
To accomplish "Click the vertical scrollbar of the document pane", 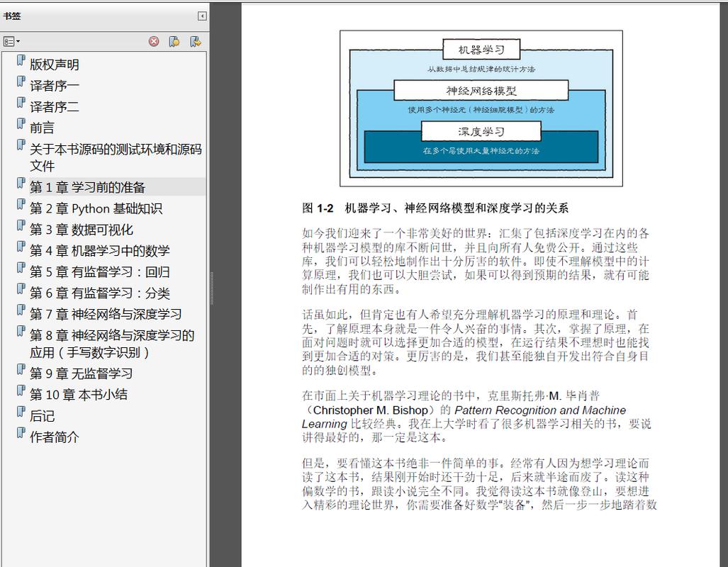I will [228, 283].
